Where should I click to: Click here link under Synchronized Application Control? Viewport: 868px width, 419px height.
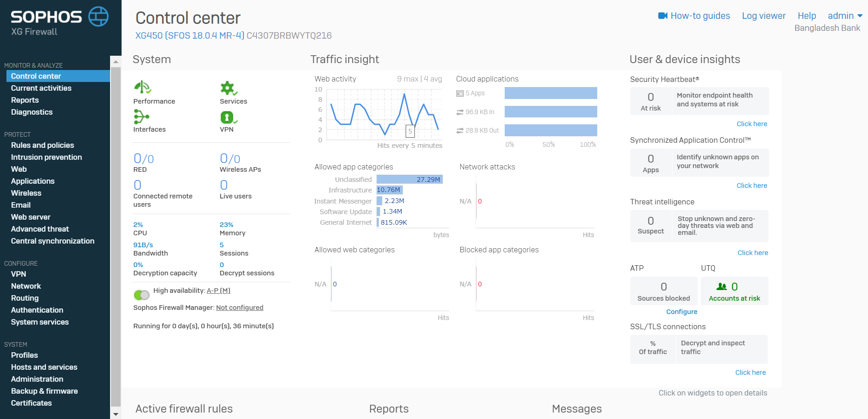(751, 186)
